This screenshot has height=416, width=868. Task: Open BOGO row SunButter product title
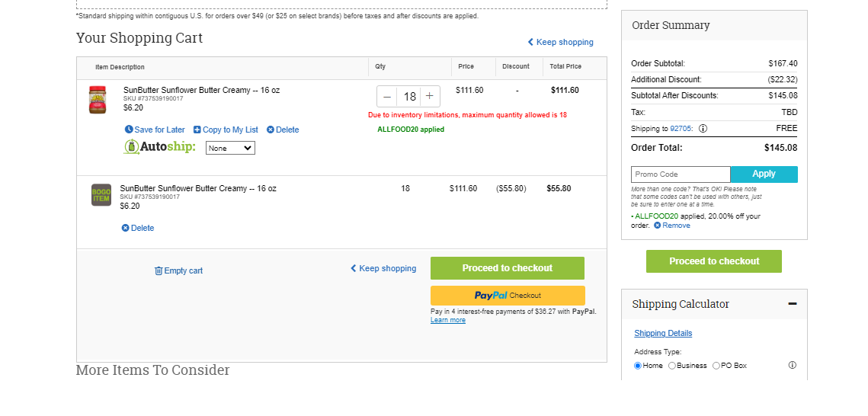[198, 189]
